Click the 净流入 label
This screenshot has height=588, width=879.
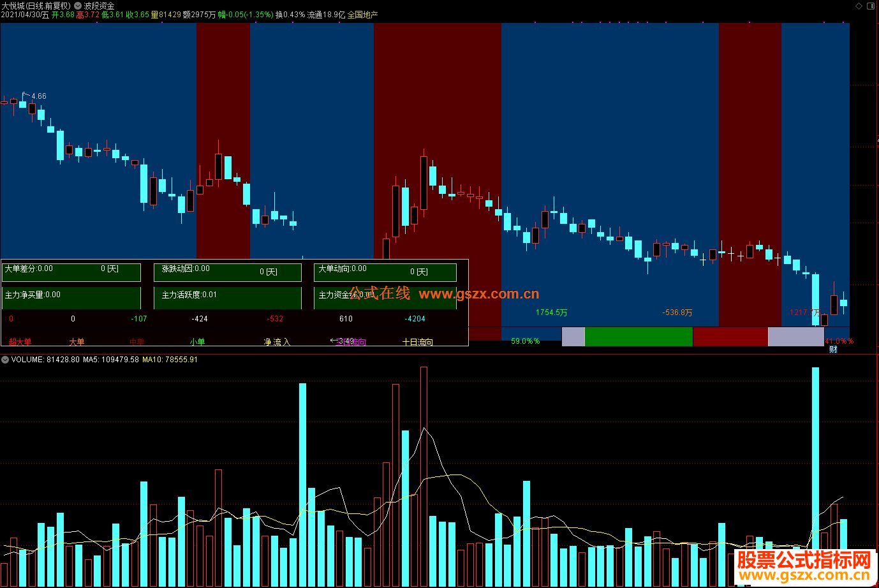(277, 342)
